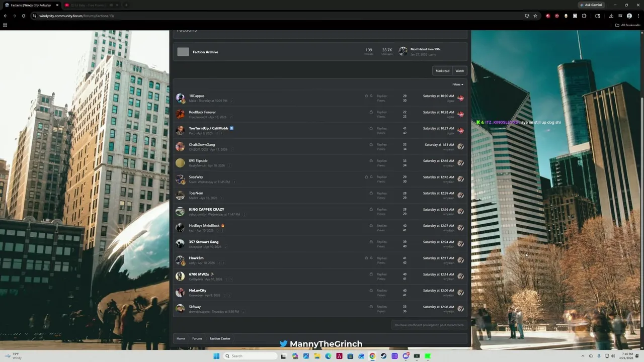Click the 357 Stewart Gang author avatar

[180, 244]
